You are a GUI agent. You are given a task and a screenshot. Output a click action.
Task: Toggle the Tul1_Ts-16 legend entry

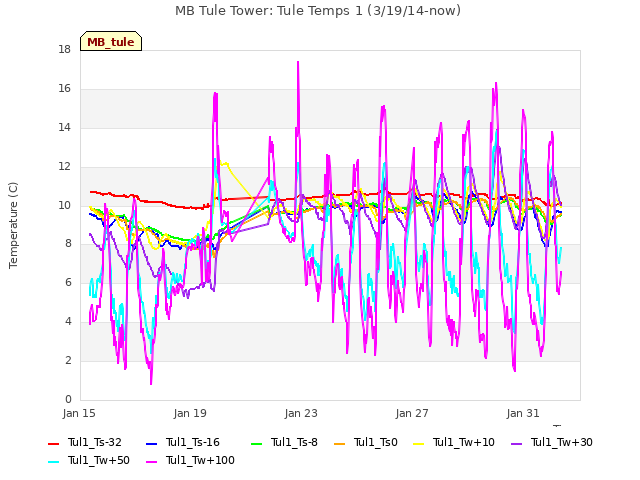pyautogui.click(x=183, y=442)
